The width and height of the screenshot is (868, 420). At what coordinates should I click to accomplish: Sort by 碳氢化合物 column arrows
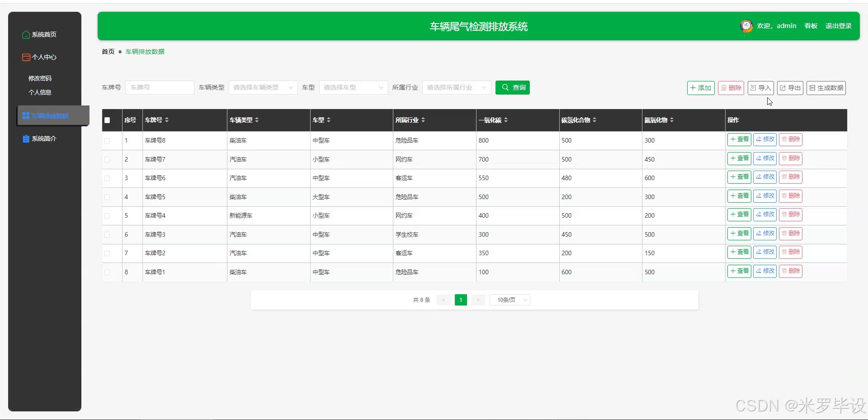click(594, 120)
